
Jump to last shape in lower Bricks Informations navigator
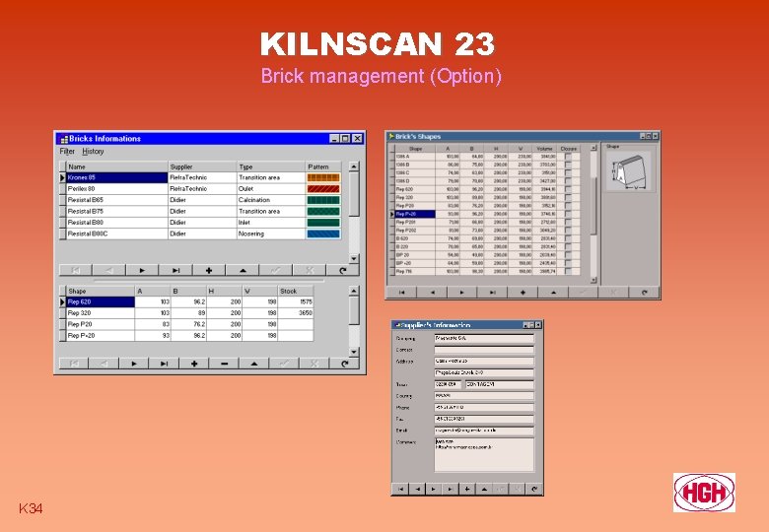[164, 364]
